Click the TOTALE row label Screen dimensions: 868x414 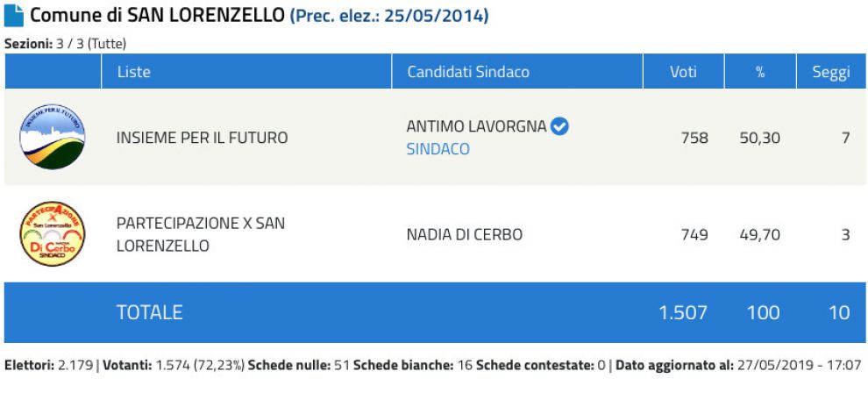[149, 312]
